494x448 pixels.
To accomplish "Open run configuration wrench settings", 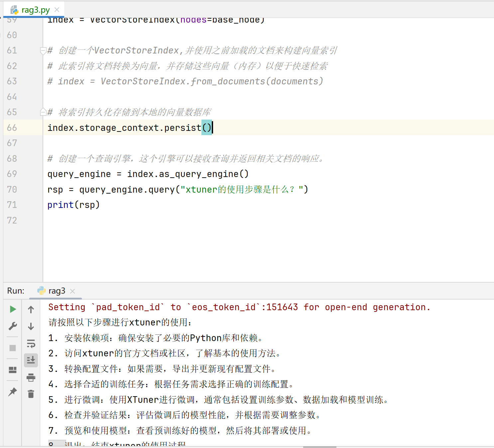I will [x=13, y=326].
